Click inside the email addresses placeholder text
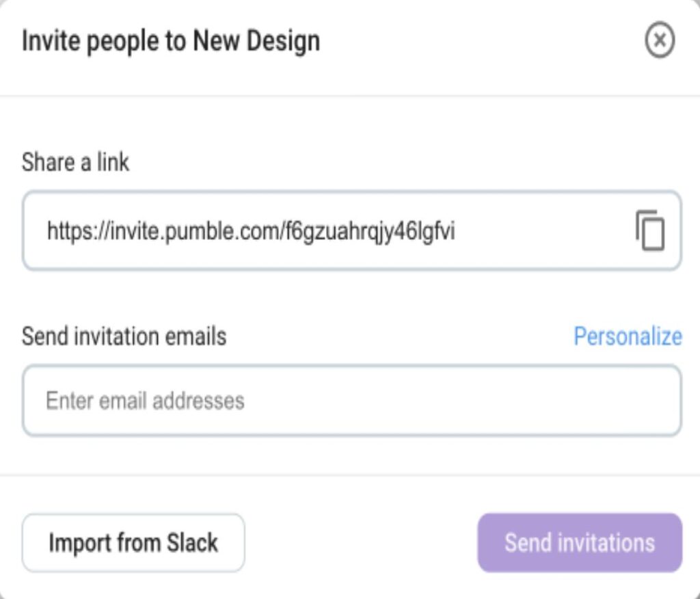The image size is (700, 599). 145,401
